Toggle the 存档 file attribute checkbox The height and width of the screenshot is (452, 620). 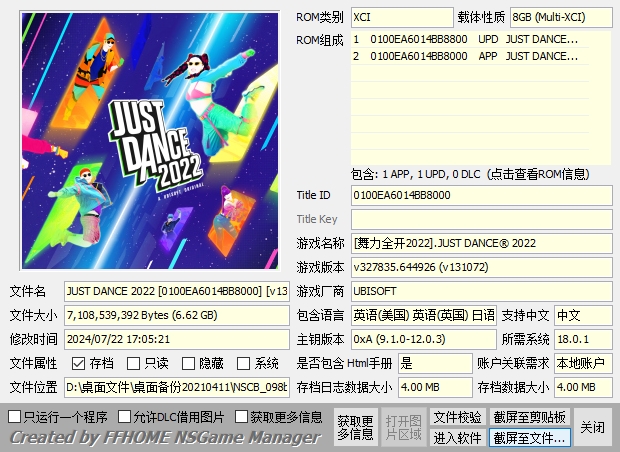[78, 363]
